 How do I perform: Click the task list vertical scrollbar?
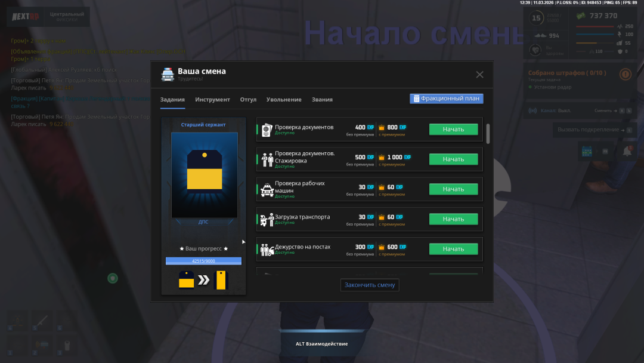tap(488, 134)
